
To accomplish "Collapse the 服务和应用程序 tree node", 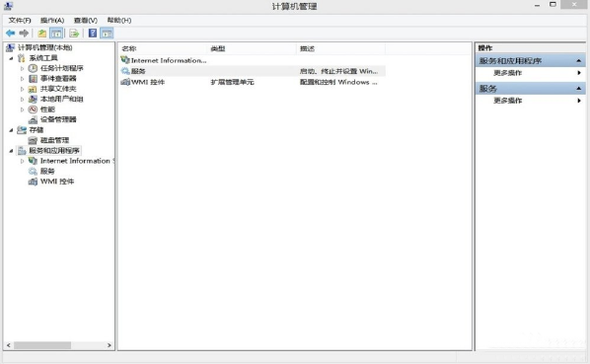I will coord(11,151).
